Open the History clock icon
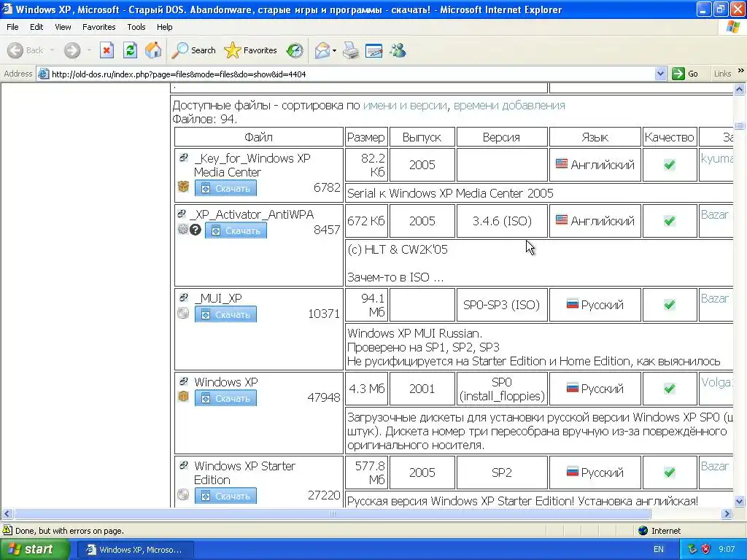 point(295,50)
